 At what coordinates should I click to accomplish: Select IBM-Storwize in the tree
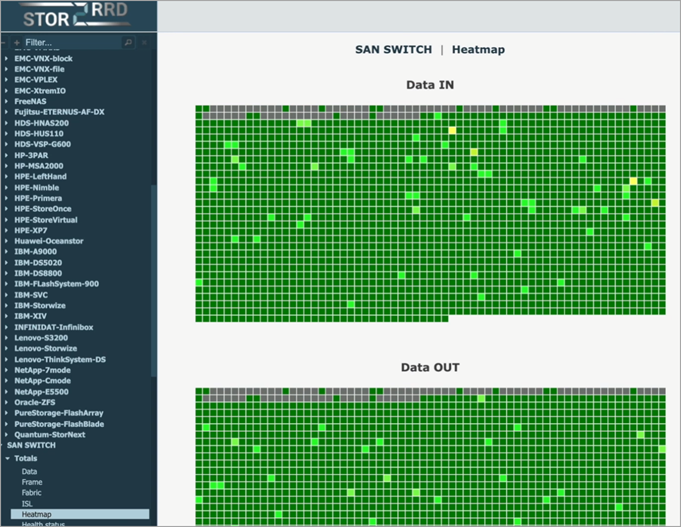(40, 305)
